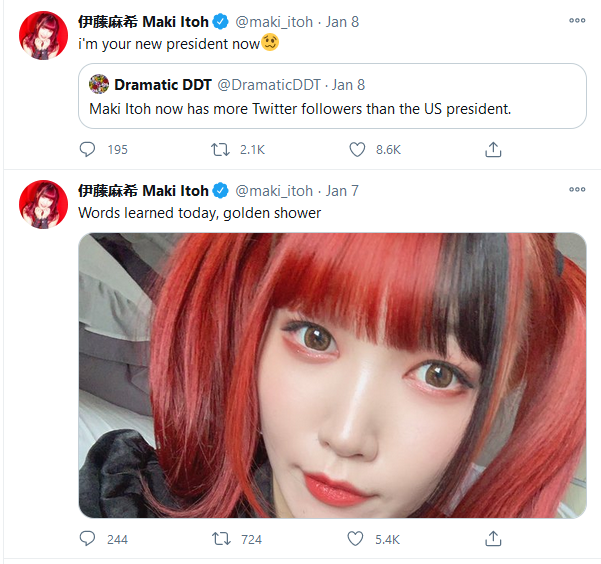The height and width of the screenshot is (564, 601).
Task: Click Maki Itoh display name on Jan 7 tweet
Action: pyautogui.click(x=143, y=191)
